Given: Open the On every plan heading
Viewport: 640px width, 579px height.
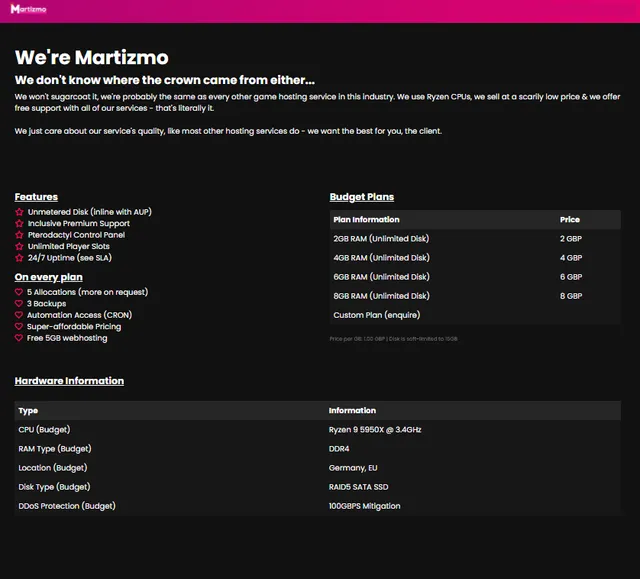Looking at the screenshot, I should pyautogui.click(x=49, y=277).
